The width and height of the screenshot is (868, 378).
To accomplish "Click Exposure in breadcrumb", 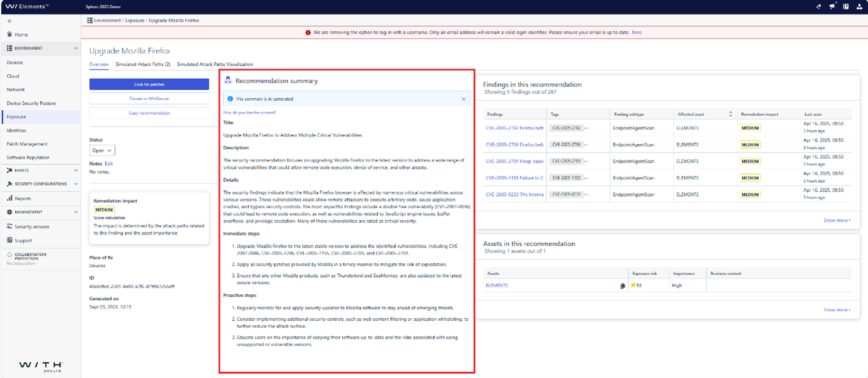I will (134, 21).
